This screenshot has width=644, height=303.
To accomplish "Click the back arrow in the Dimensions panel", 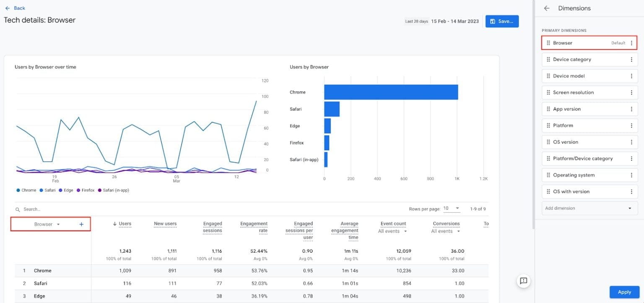I will pyautogui.click(x=546, y=8).
